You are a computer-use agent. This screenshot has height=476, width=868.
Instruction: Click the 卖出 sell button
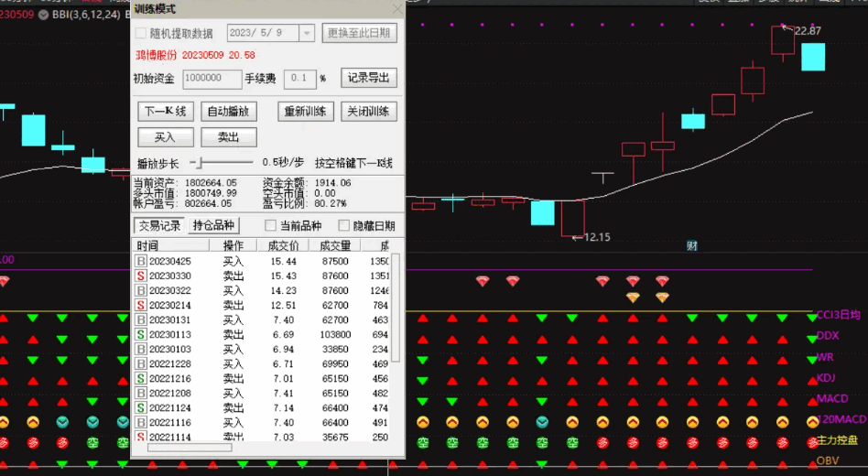[229, 136]
